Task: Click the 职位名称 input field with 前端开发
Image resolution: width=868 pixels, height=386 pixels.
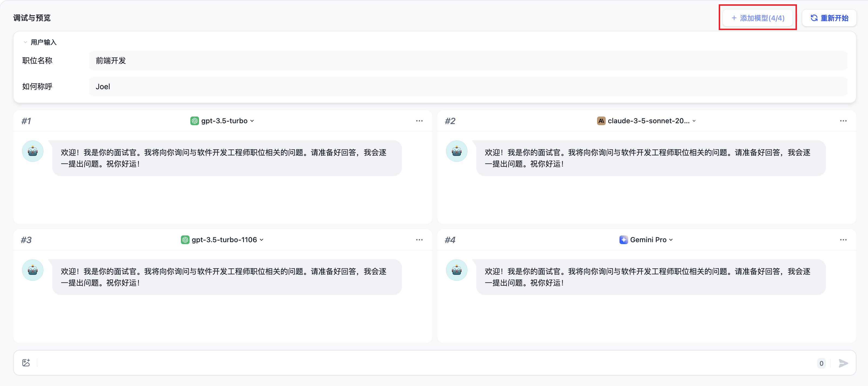Action: tap(468, 61)
